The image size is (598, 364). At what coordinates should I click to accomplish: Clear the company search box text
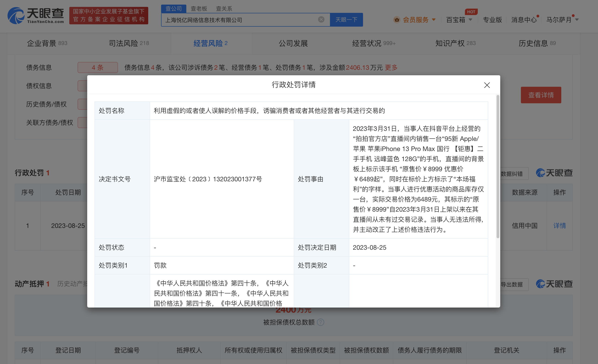tap(321, 20)
